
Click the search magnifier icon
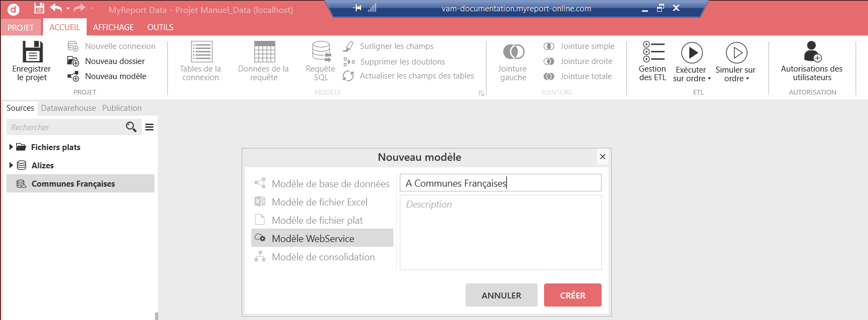(131, 127)
